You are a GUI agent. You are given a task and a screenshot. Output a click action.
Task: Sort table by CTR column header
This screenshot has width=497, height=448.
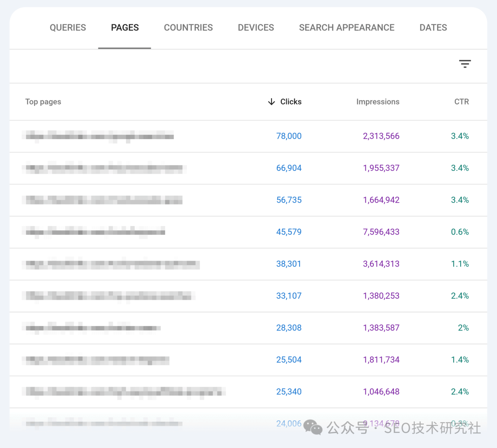tap(461, 102)
